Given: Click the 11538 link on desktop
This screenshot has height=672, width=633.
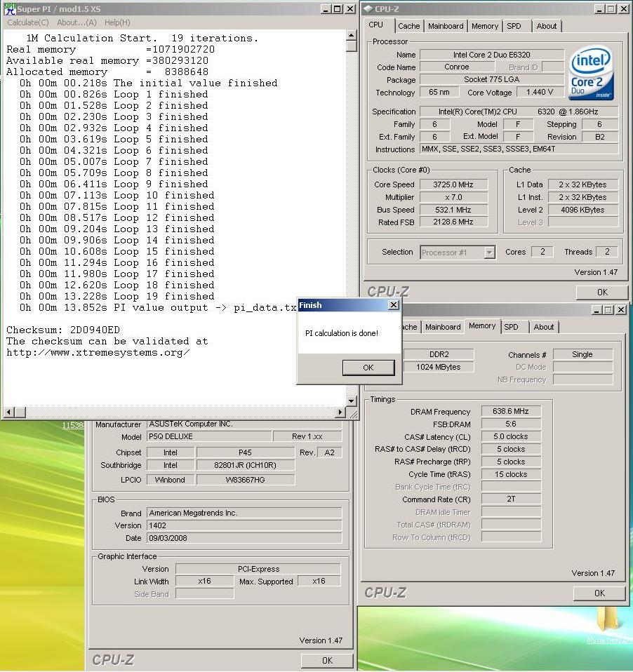Looking at the screenshot, I should [73, 426].
